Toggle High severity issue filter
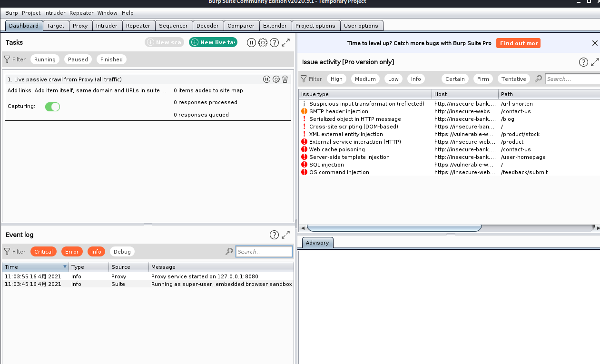 click(x=336, y=79)
